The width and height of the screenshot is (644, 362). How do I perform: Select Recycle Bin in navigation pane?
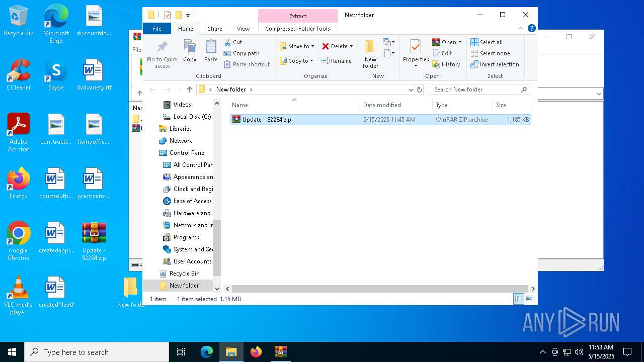(x=184, y=274)
